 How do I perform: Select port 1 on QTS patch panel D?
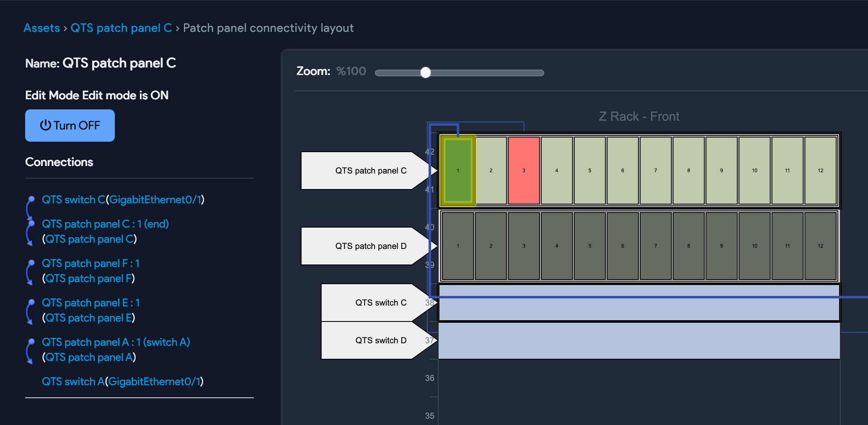(457, 246)
